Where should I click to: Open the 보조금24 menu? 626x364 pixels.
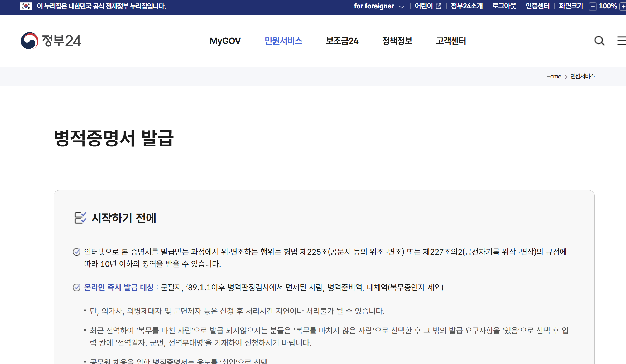click(x=342, y=41)
